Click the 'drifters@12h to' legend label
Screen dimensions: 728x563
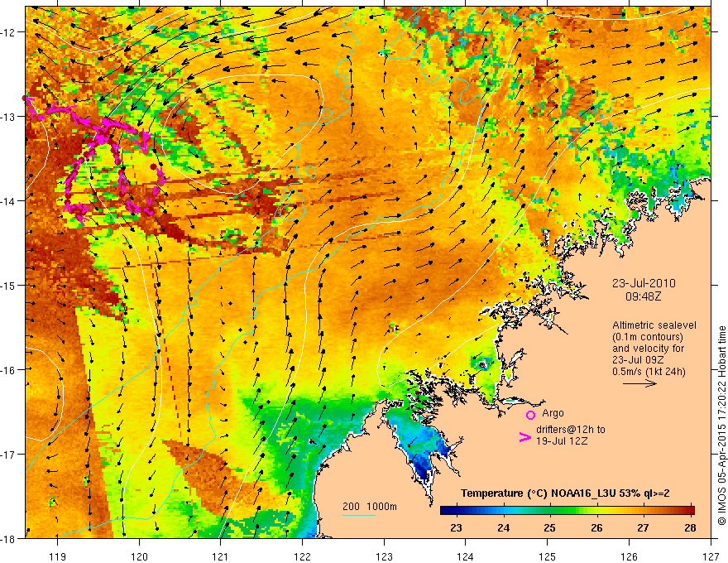click(x=571, y=430)
